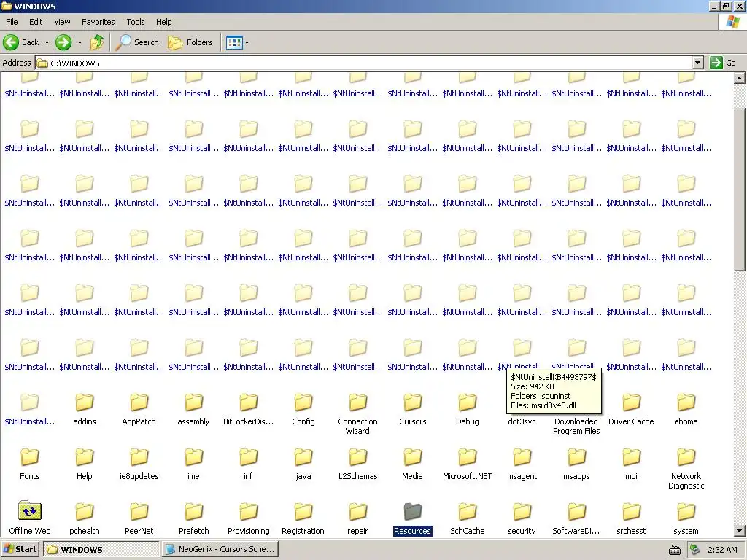Select the Debug folder
The image size is (747, 560).
pyautogui.click(x=468, y=410)
